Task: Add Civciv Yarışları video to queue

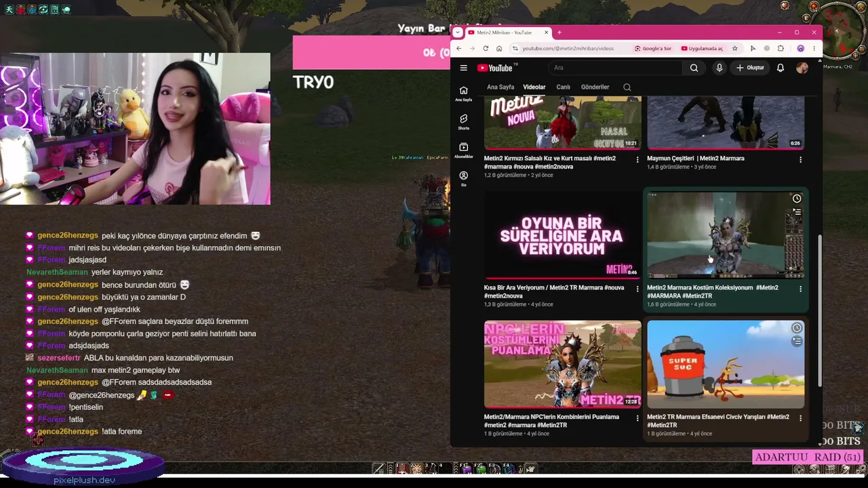Action: tap(797, 341)
